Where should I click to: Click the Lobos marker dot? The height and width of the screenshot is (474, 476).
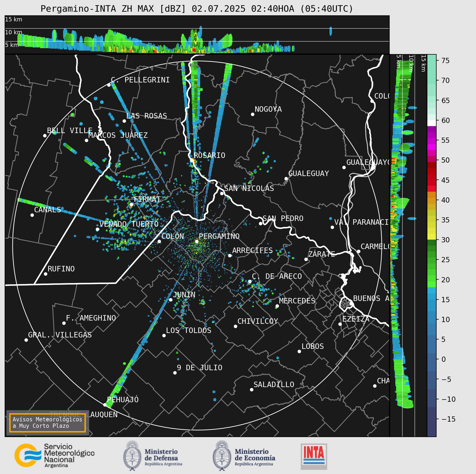(x=299, y=351)
